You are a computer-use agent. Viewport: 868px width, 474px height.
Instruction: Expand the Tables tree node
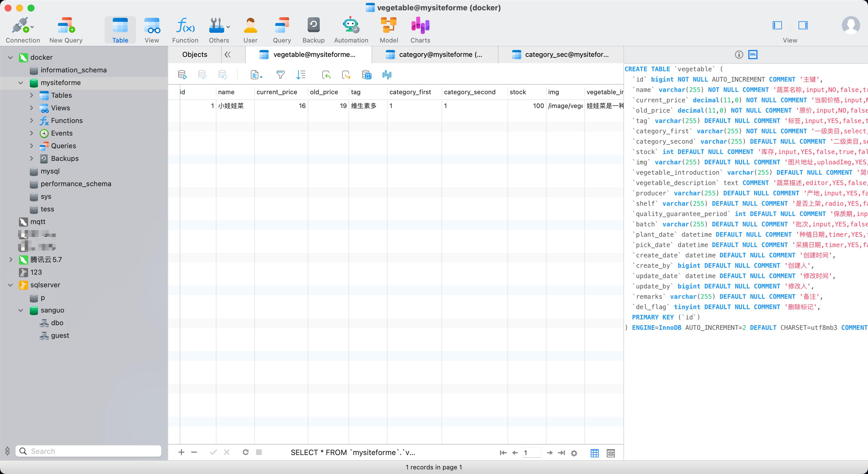(x=32, y=95)
